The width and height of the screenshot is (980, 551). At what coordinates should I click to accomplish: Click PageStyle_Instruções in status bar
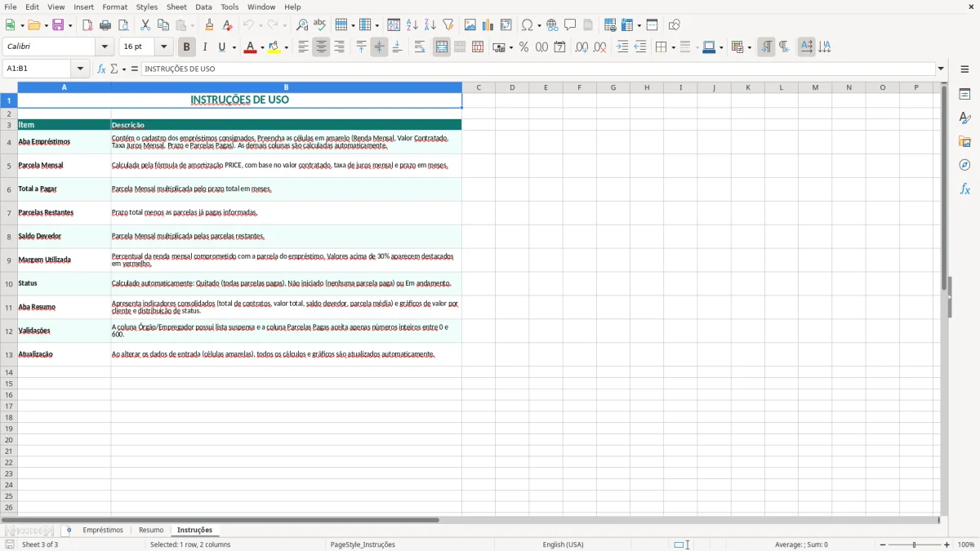click(x=363, y=544)
